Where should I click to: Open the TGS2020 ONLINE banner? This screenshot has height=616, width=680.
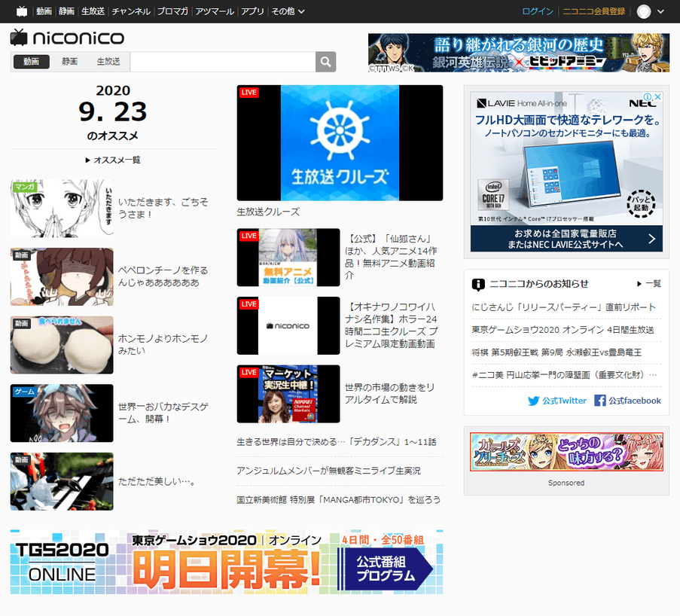pyautogui.click(x=227, y=562)
